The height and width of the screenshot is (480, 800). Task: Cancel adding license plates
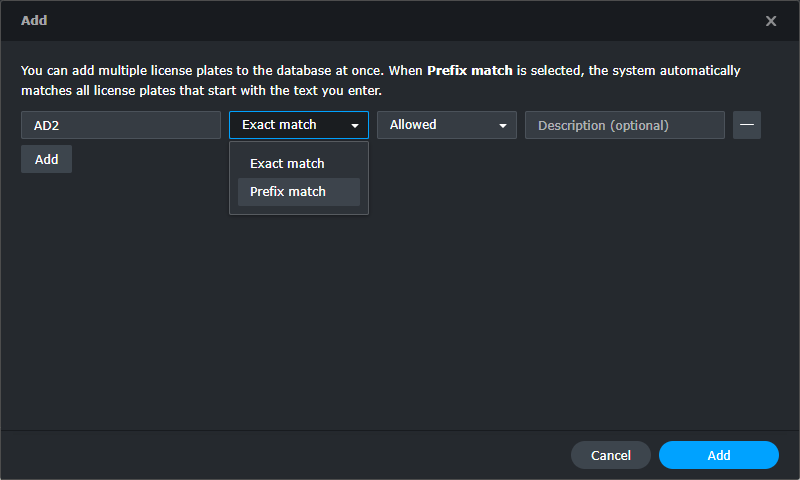[611, 455]
